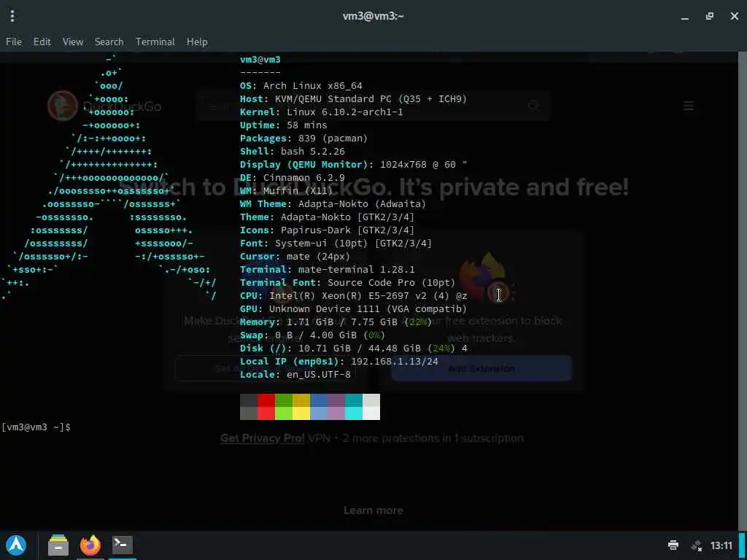Click the 'Locale: en_US.UTF-8' line
Viewport: 747px width, 560px height.
pos(295,375)
